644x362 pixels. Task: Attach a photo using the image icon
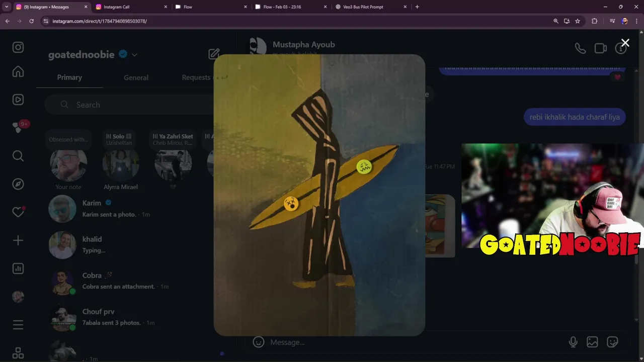pos(592,342)
